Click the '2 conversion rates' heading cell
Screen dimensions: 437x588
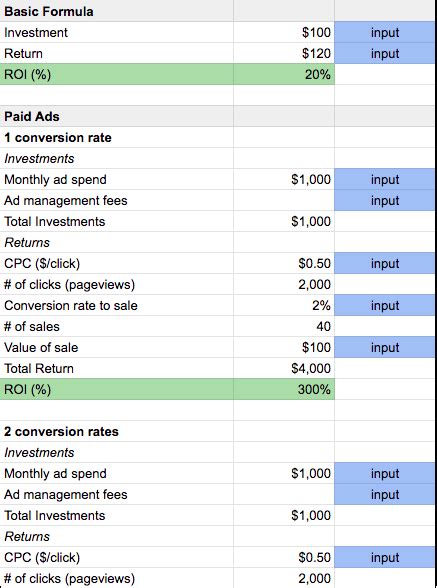[x=116, y=431]
